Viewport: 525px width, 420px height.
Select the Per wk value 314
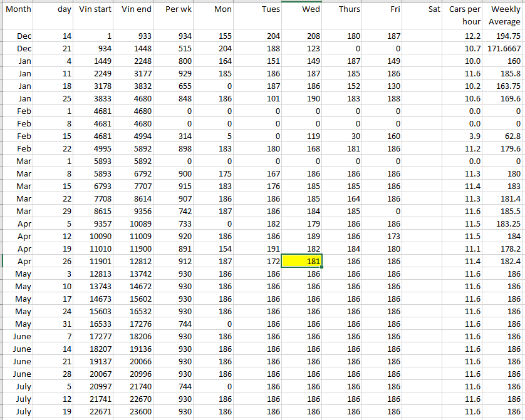(x=175, y=136)
